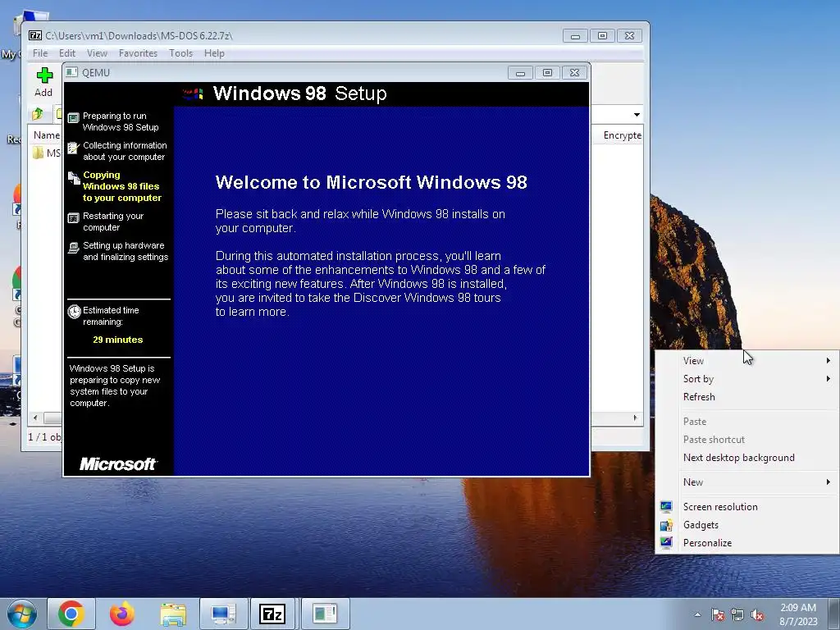This screenshot has width=840, height=630.
Task: Click the Restarting your computer step icon
Action: [73, 218]
